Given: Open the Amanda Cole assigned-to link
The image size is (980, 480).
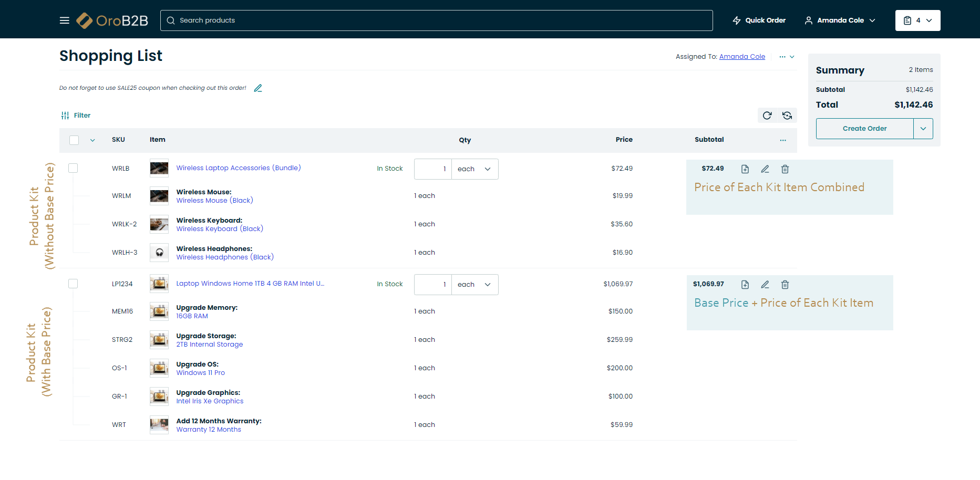Looking at the screenshot, I should click(742, 57).
